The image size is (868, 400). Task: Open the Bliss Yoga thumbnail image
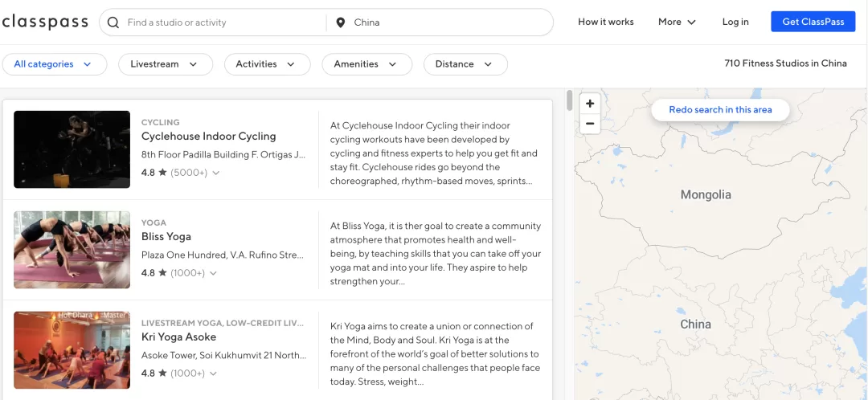point(72,250)
